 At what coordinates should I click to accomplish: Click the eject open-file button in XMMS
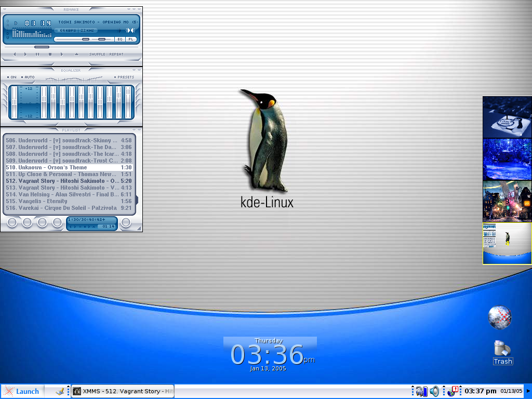(x=77, y=54)
